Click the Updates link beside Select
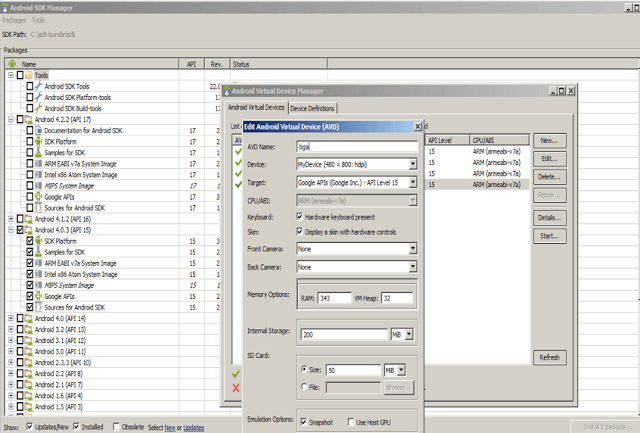Viewport: 640px width, 433px height. point(193,428)
